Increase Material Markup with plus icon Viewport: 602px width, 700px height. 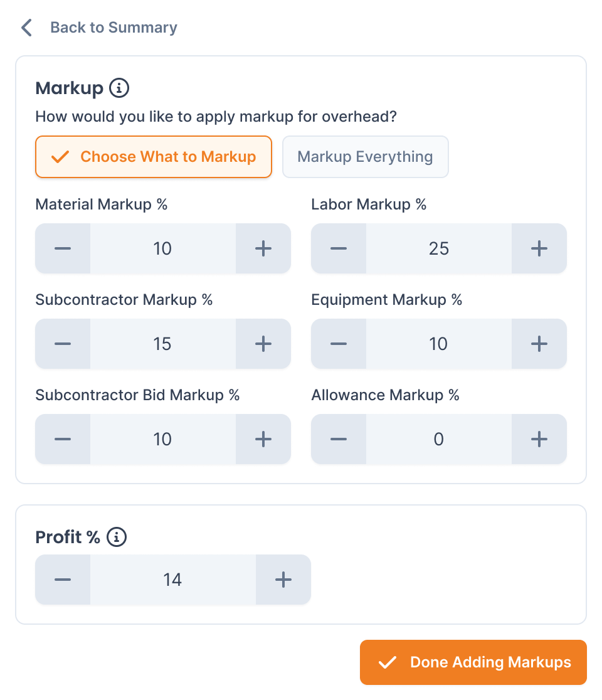click(263, 248)
